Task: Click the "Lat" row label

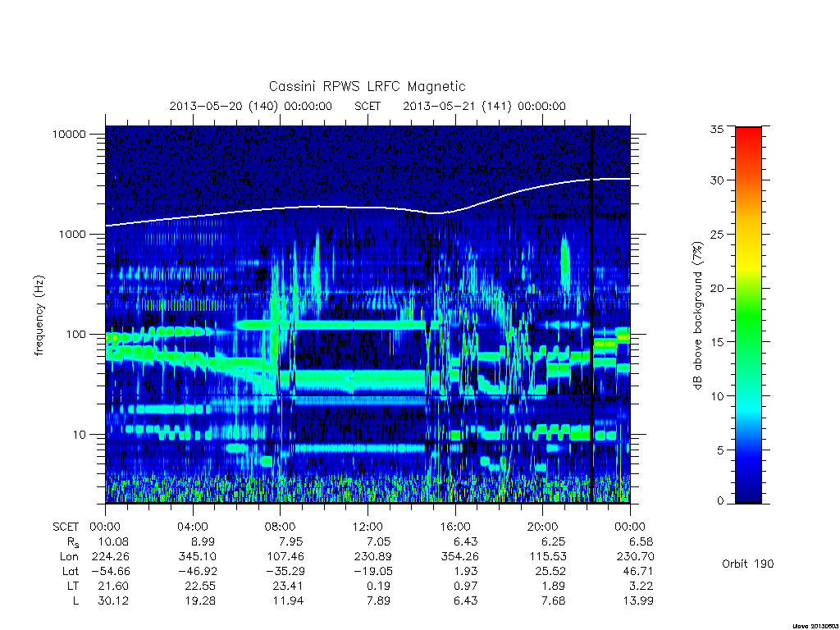Action: [x=71, y=571]
